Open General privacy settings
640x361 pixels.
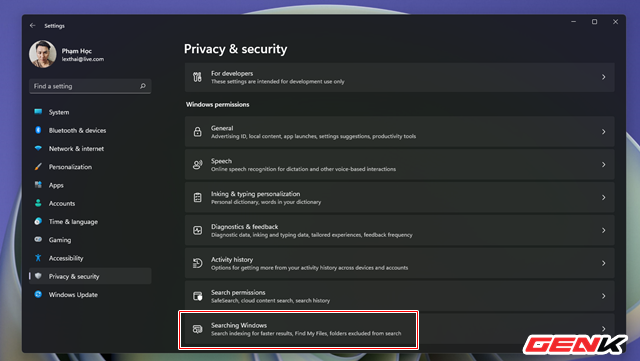pyautogui.click(x=400, y=131)
